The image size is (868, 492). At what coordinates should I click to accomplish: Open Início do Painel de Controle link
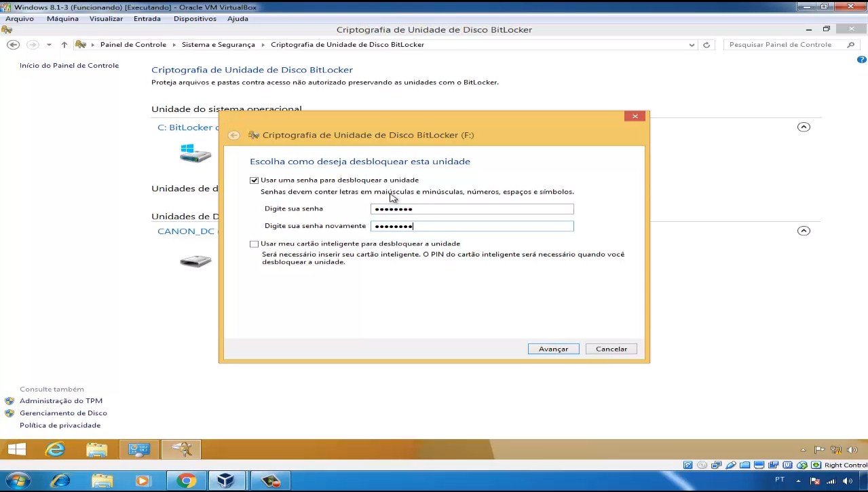[69, 66]
